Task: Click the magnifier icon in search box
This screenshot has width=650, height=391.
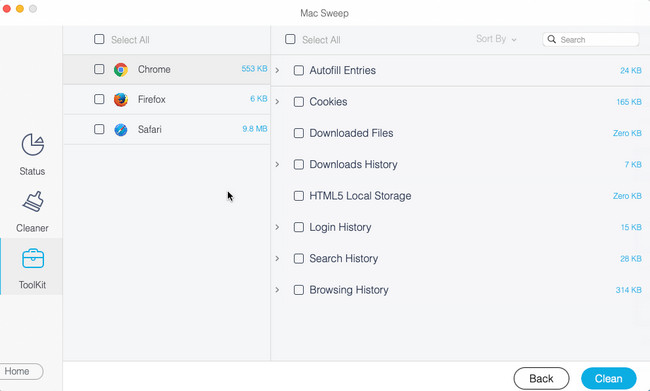Action: tap(551, 39)
